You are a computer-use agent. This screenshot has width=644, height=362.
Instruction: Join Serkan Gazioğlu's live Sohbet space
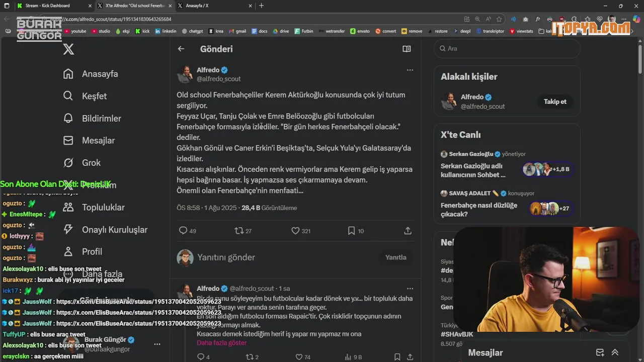click(507, 164)
